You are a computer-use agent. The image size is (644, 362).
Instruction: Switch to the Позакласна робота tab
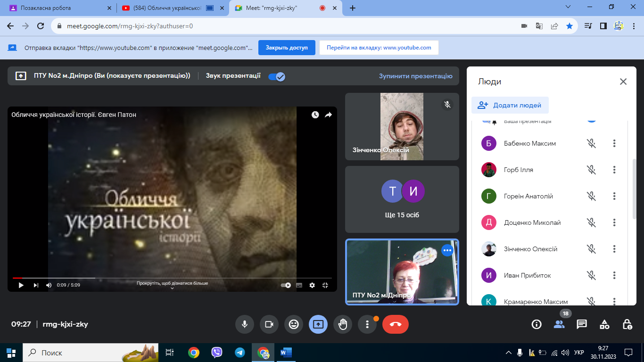coord(60,8)
